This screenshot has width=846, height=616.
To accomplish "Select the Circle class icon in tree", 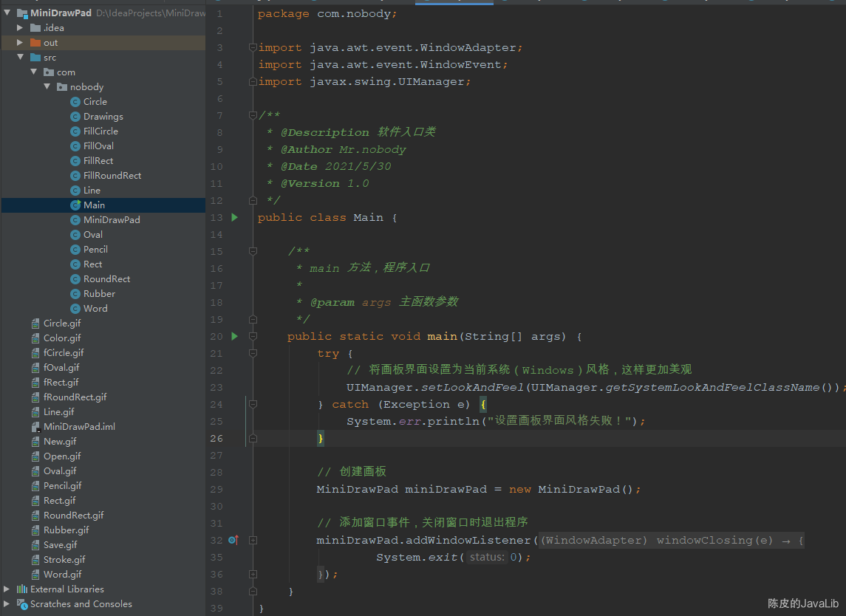I will click(x=75, y=102).
